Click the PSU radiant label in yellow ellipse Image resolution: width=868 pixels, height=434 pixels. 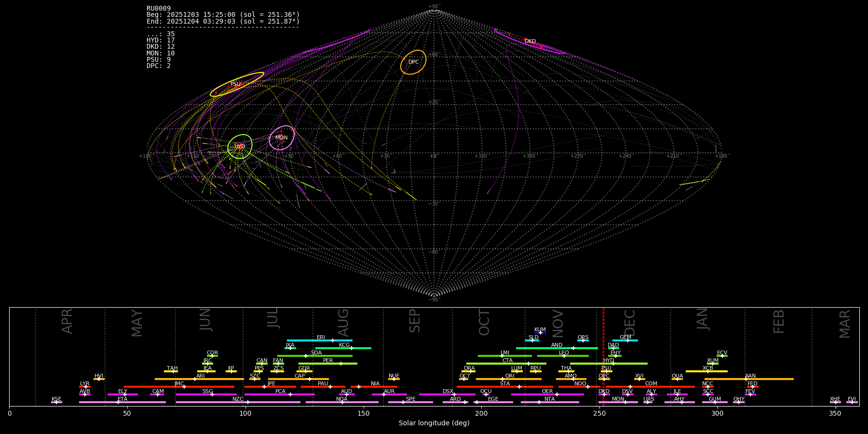pyautogui.click(x=235, y=84)
